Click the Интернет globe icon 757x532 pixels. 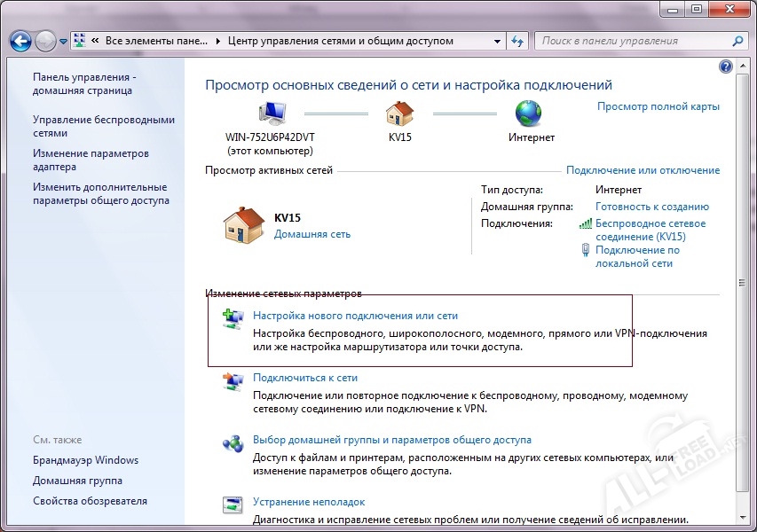[x=530, y=113]
